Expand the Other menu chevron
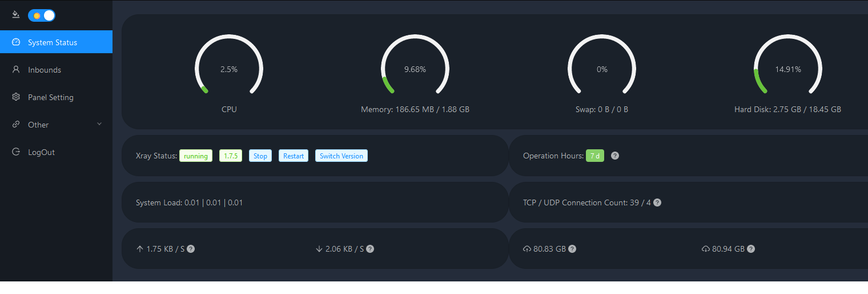Viewport: 868px width, 294px height. click(99, 124)
